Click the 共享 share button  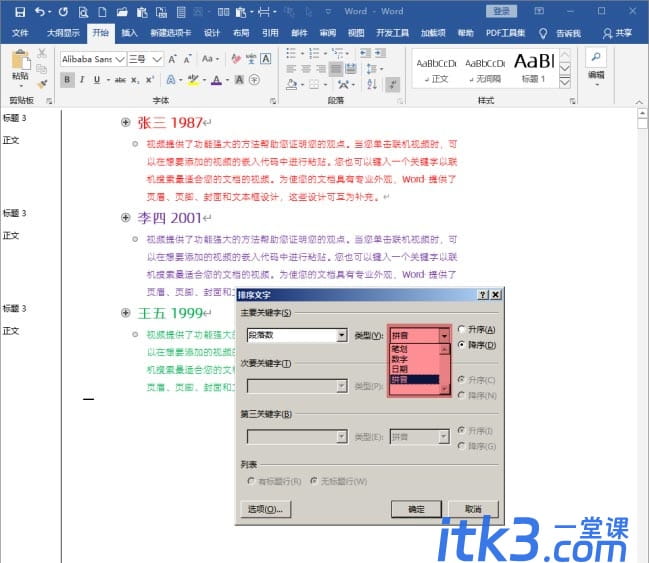617,33
